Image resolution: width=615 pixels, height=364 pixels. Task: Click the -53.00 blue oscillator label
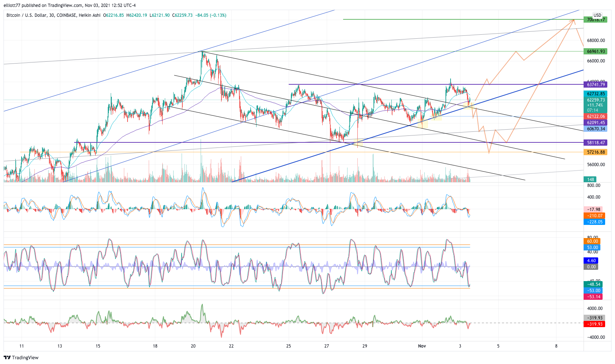tap(593, 291)
